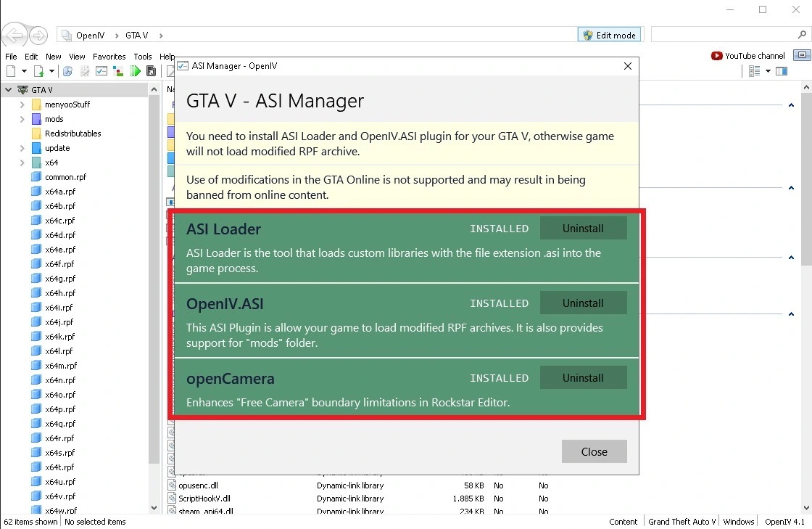
Task: Open the Favorites menu
Action: click(x=109, y=57)
